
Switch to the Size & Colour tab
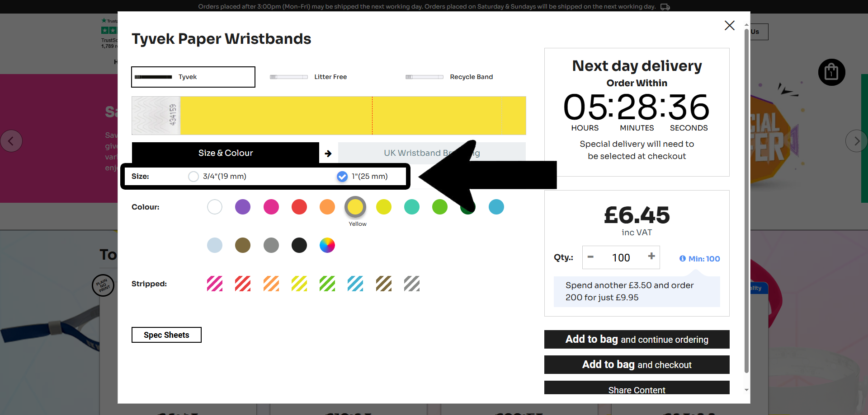226,153
